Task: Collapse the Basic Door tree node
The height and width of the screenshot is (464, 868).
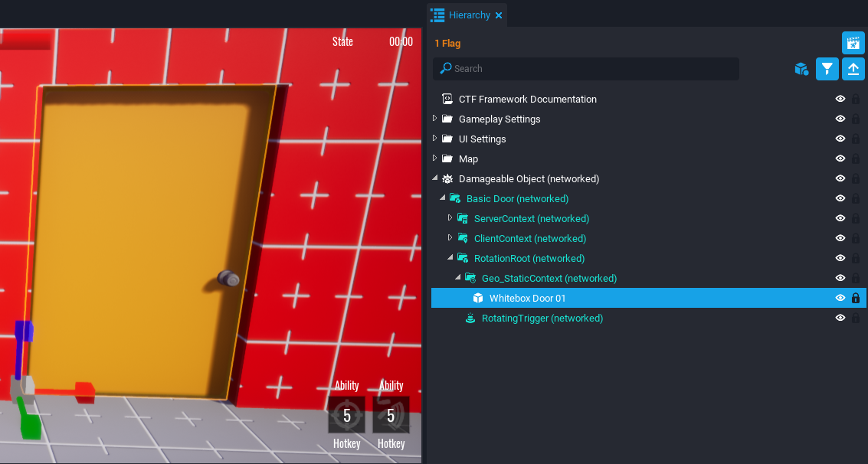Action: [x=443, y=198]
